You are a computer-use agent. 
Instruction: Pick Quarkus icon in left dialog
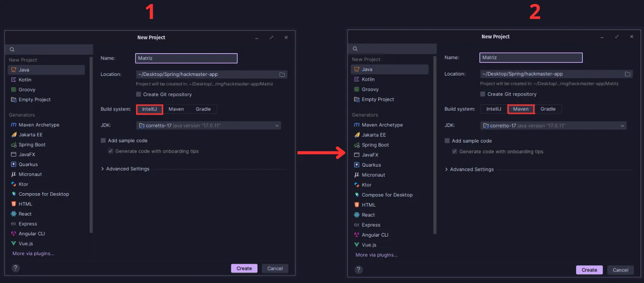coord(14,164)
